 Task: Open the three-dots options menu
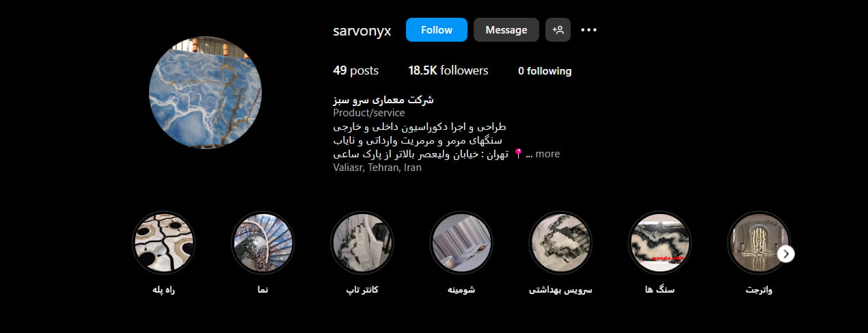point(588,30)
